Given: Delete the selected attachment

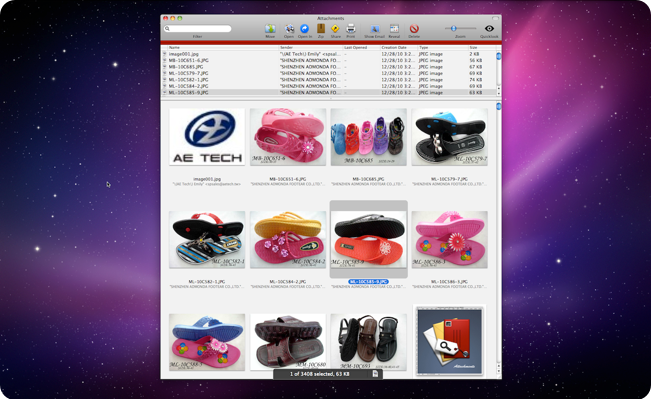Looking at the screenshot, I should (414, 29).
